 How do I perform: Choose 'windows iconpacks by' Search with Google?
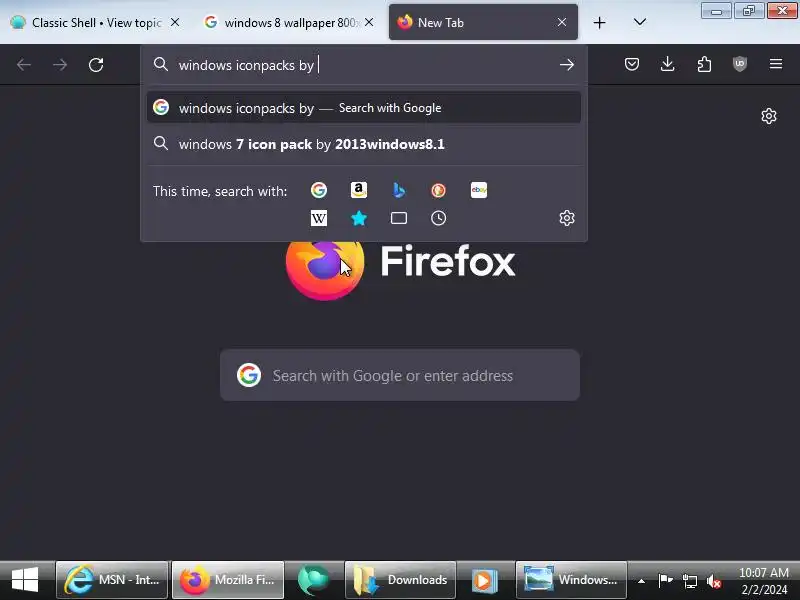coord(364,108)
